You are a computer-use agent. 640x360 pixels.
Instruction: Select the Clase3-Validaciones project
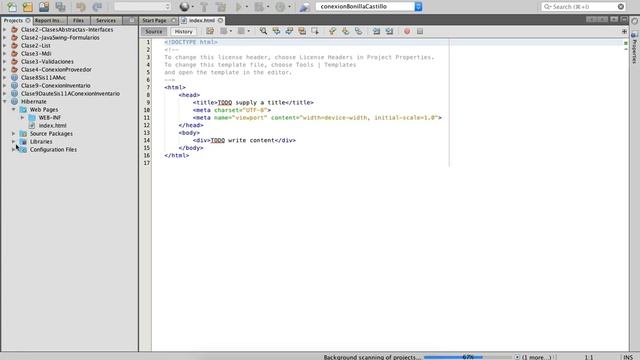[47, 62]
